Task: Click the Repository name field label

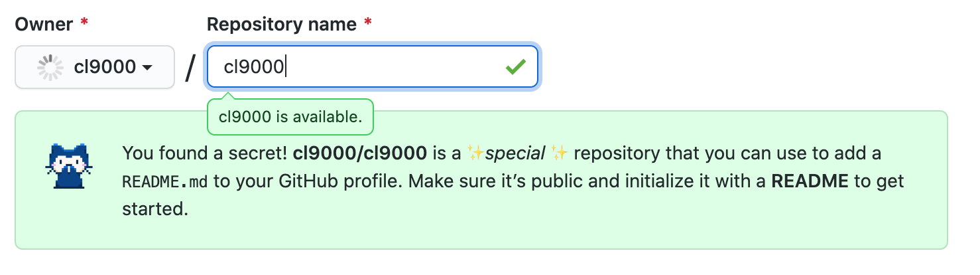Action: (x=282, y=25)
